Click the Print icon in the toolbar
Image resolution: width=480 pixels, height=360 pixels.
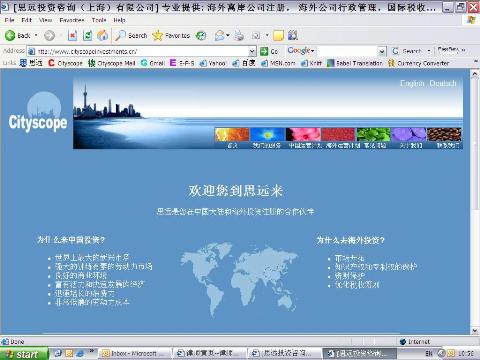239,35
